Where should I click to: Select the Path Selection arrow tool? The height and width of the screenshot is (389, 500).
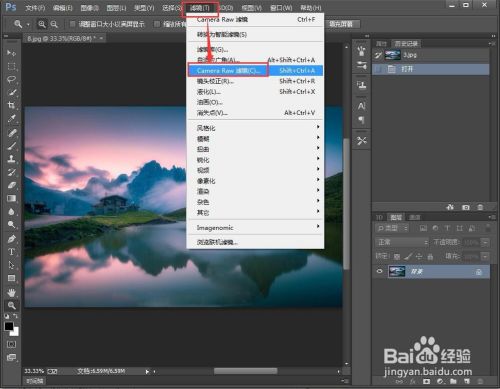click(11, 265)
